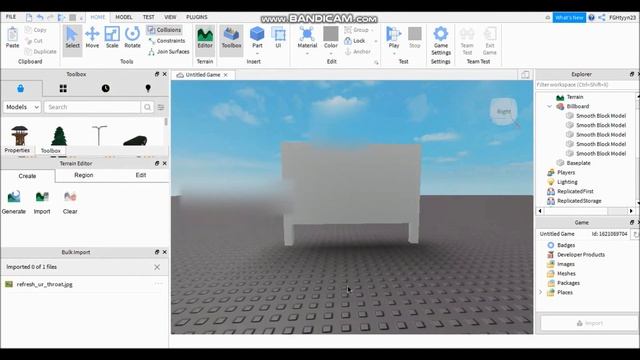Select Lighting in Explorer

562,182
